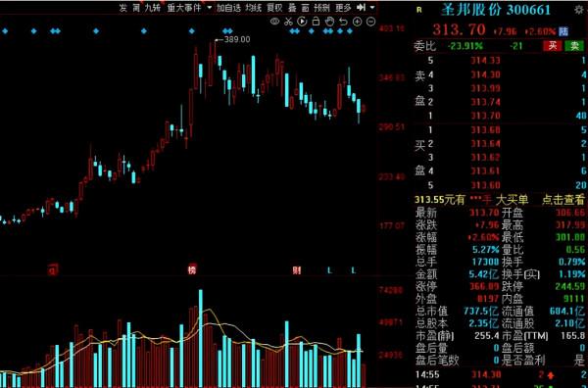The height and width of the screenshot is (388, 588).
Task: Open the 复权 adjustment option
Action: 274,8
